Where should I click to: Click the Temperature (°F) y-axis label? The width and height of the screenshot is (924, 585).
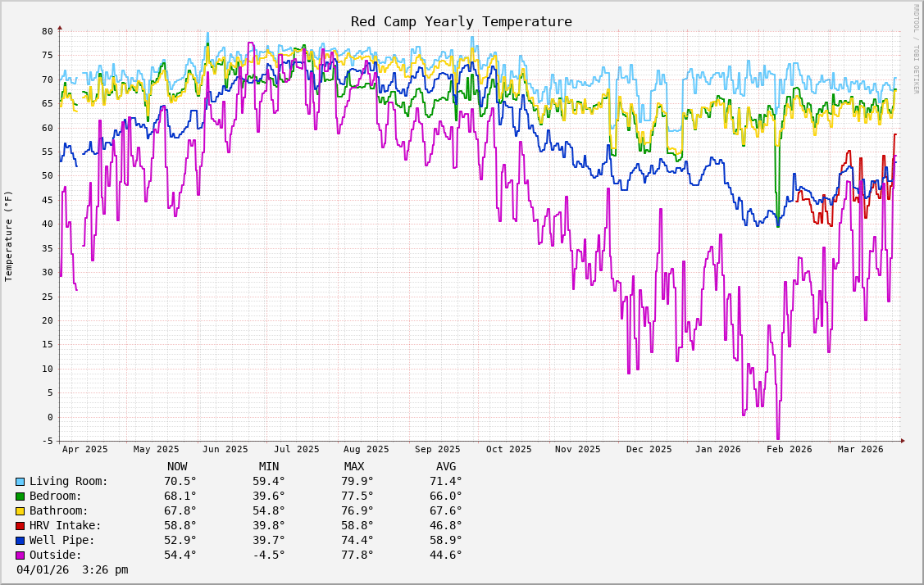(x=9, y=236)
